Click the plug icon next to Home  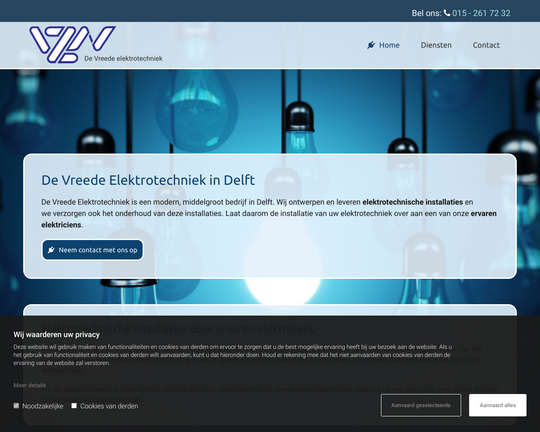click(371, 45)
